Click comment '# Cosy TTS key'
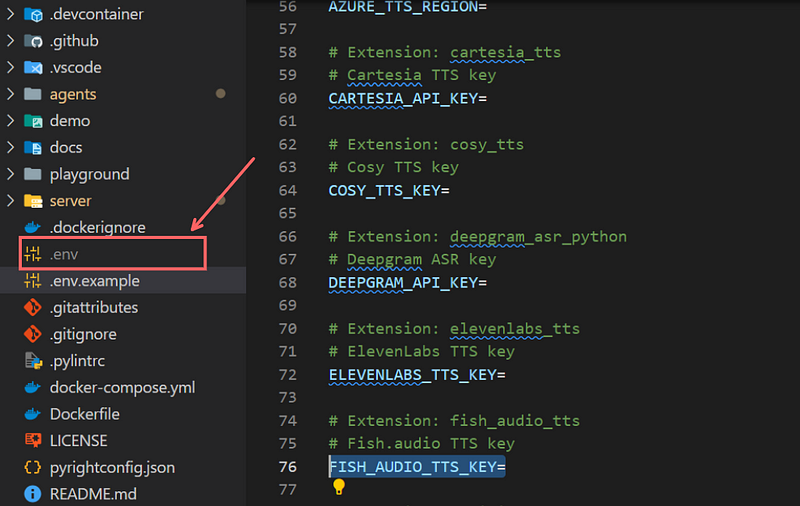800x506 pixels. (x=393, y=167)
